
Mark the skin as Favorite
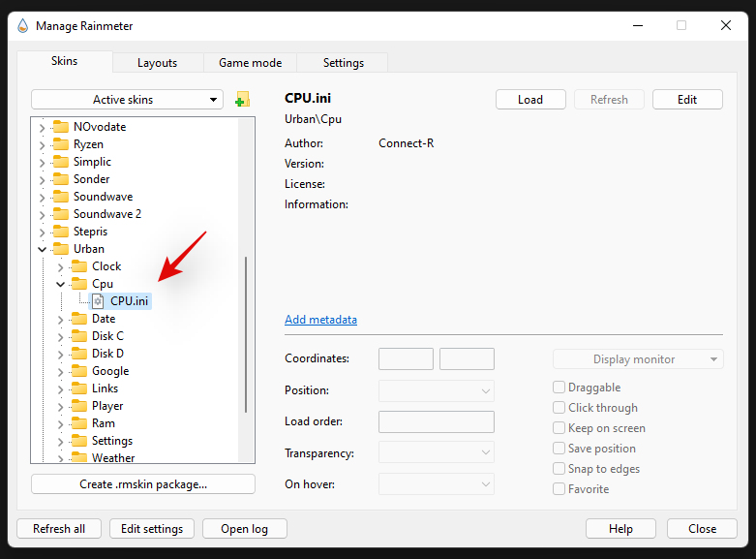click(x=559, y=488)
